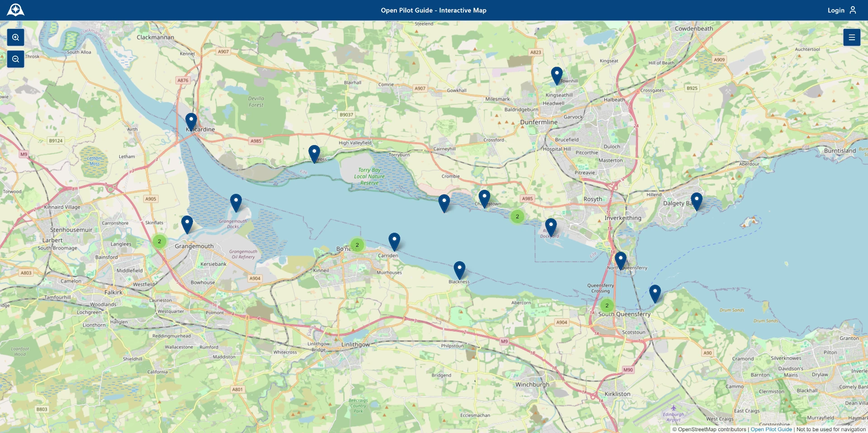
Task: Click the Login link
Action: click(x=835, y=10)
